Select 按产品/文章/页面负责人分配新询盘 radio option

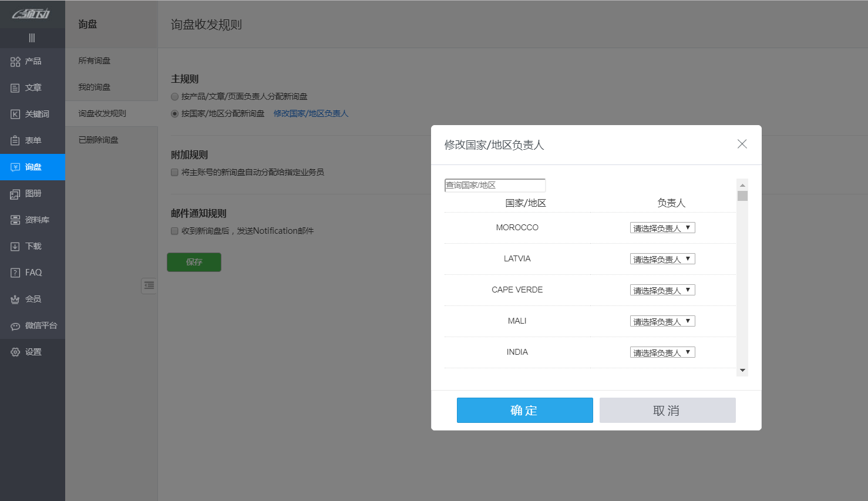pyautogui.click(x=174, y=97)
